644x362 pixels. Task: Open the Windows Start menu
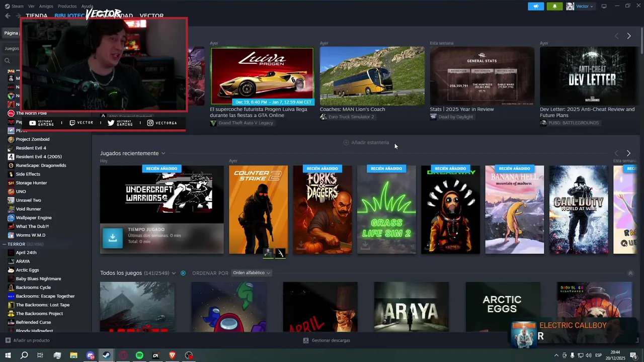point(8,355)
